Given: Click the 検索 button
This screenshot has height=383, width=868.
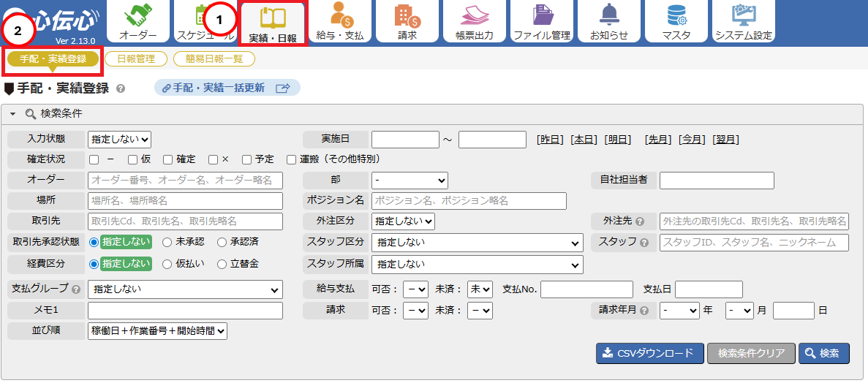Looking at the screenshot, I should pyautogui.click(x=823, y=353).
